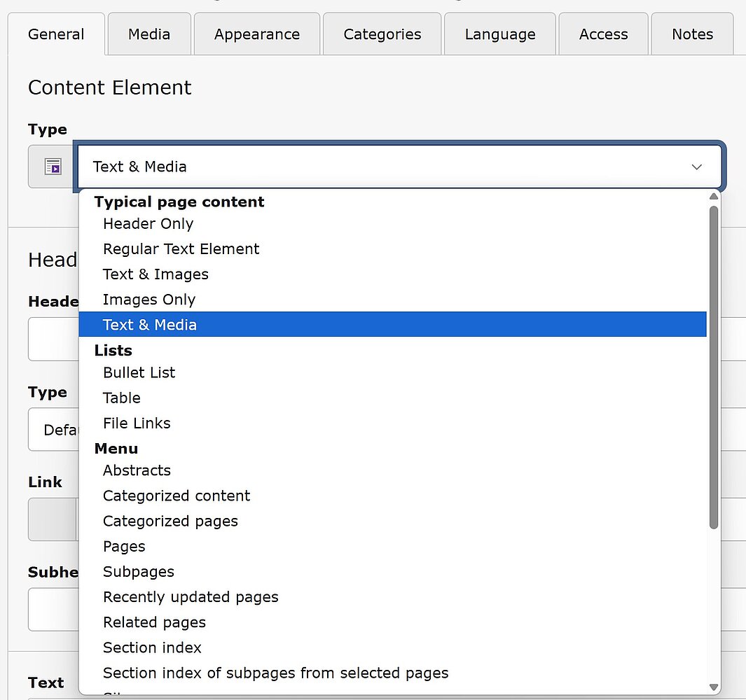
Task: Select Recently updated pages menu type
Action: tap(191, 597)
